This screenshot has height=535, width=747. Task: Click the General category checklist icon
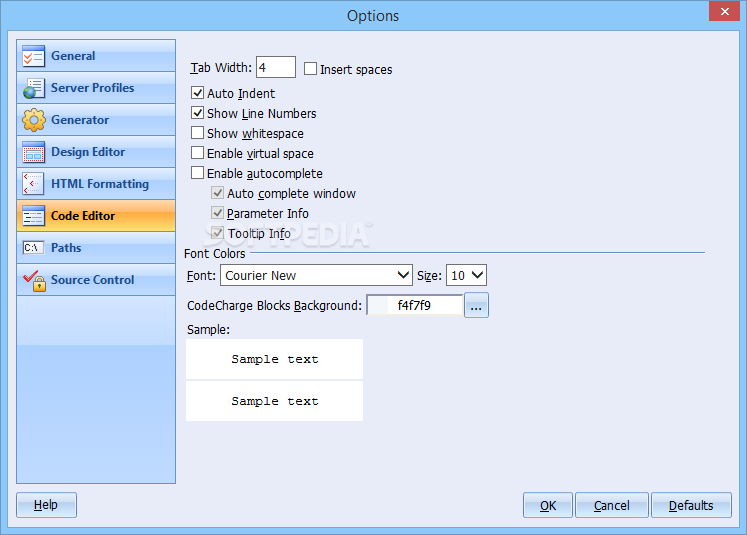pyautogui.click(x=34, y=56)
